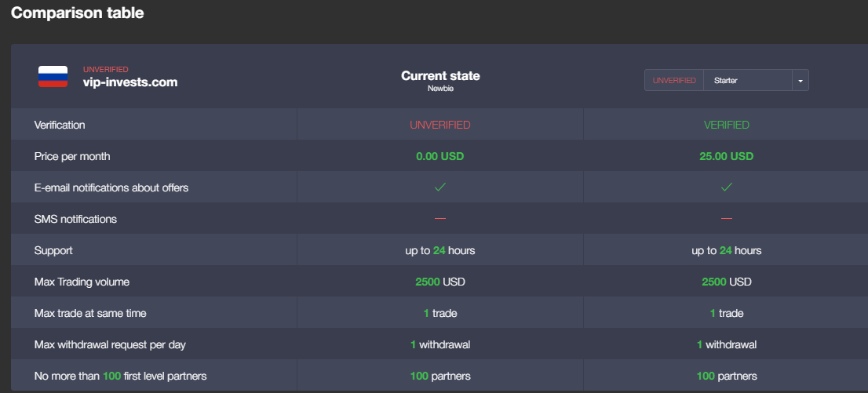
Task: Click the Max withdrawal request per day label
Action: 110,344
